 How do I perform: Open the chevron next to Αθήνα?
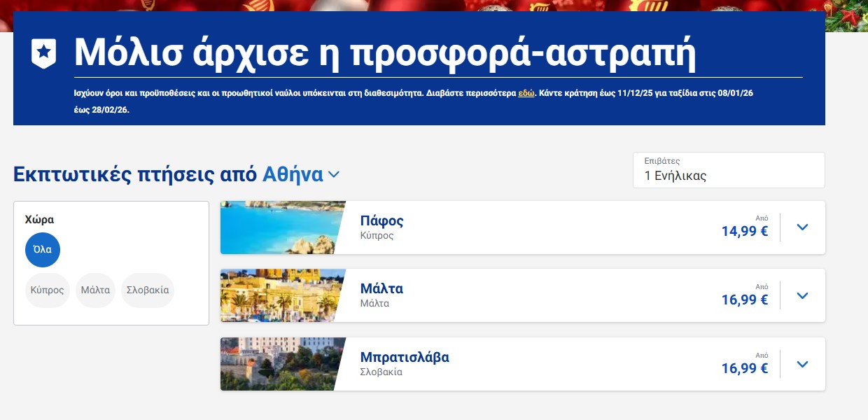[334, 174]
